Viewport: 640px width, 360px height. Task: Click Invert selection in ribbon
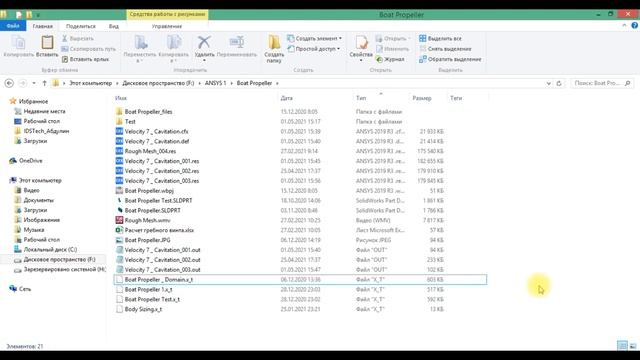[450, 59]
